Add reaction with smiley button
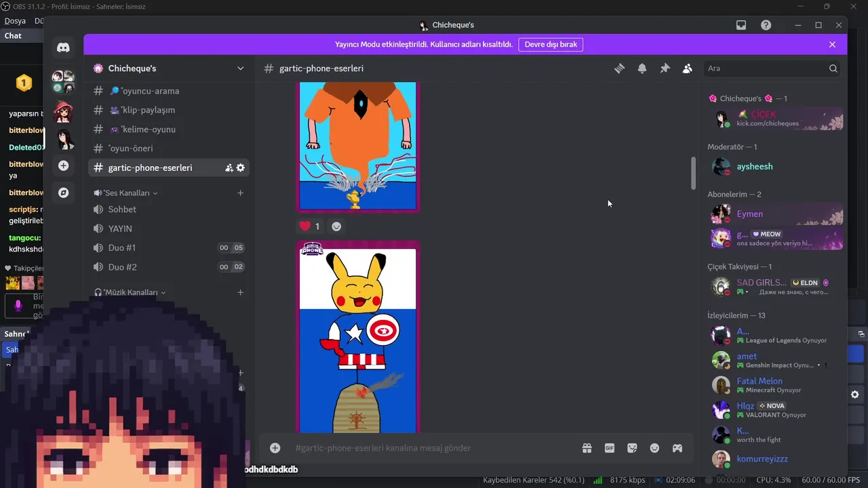 point(336,226)
